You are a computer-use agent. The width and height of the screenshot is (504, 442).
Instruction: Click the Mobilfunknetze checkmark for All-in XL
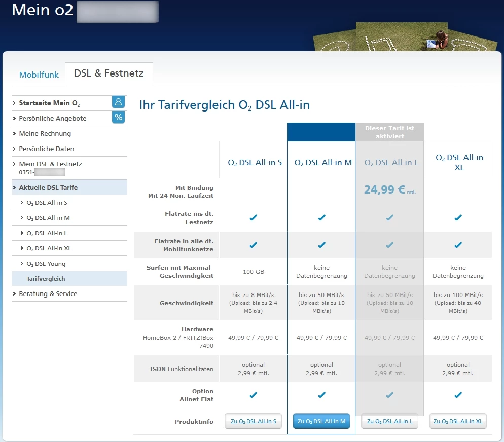pyautogui.click(x=458, y=245)
